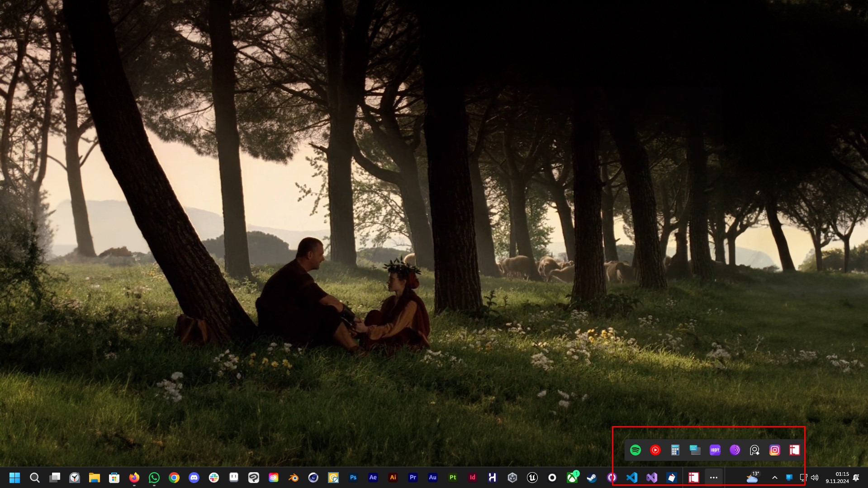
Task: Open the white ring icon app
Action: tap(552, 478)
